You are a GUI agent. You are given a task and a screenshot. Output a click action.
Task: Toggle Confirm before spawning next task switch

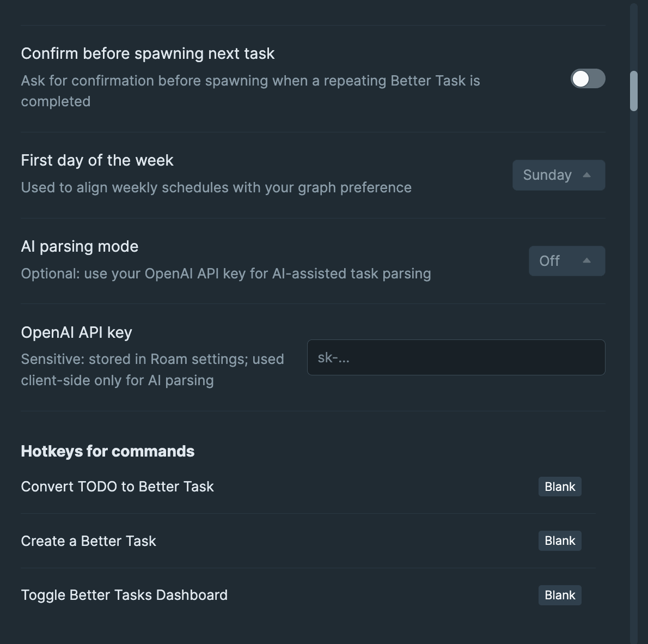588,79
